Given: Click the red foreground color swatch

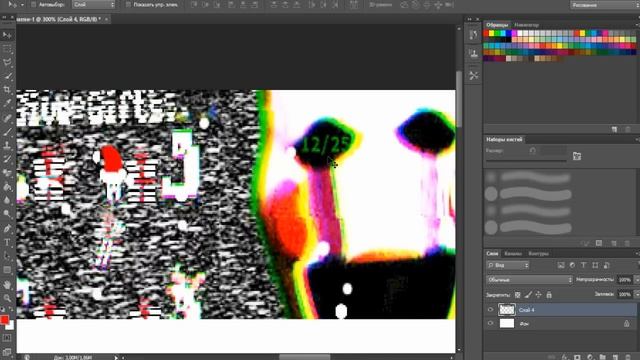Looking at the screenshot, I should click(4, 319).
